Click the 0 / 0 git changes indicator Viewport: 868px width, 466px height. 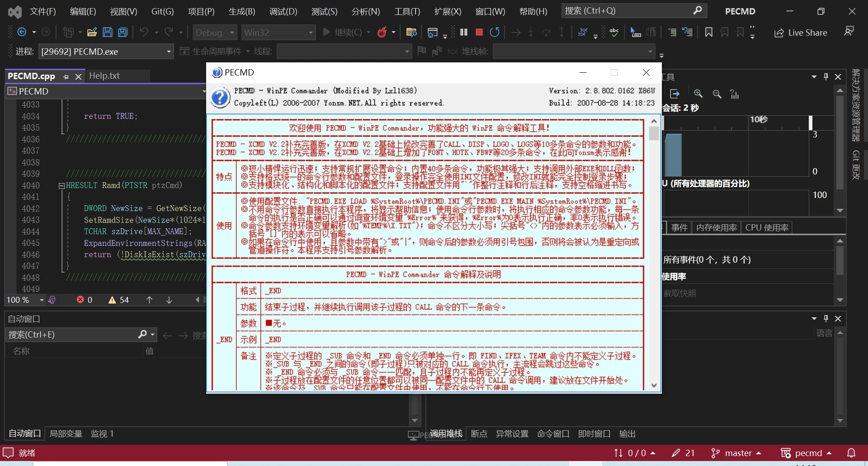coord(635,453)
